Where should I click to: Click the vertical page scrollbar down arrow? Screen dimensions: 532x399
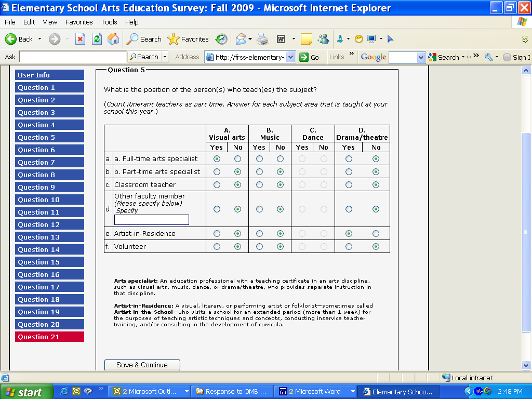click(x=526, y=366)
